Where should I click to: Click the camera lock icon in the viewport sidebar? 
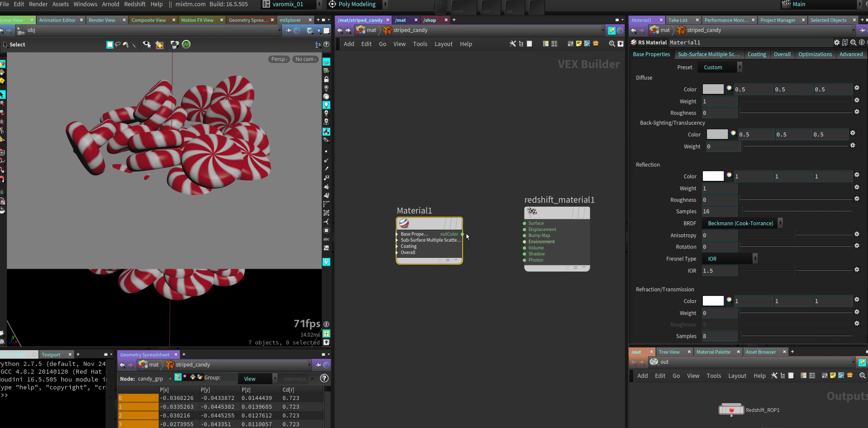327,79
